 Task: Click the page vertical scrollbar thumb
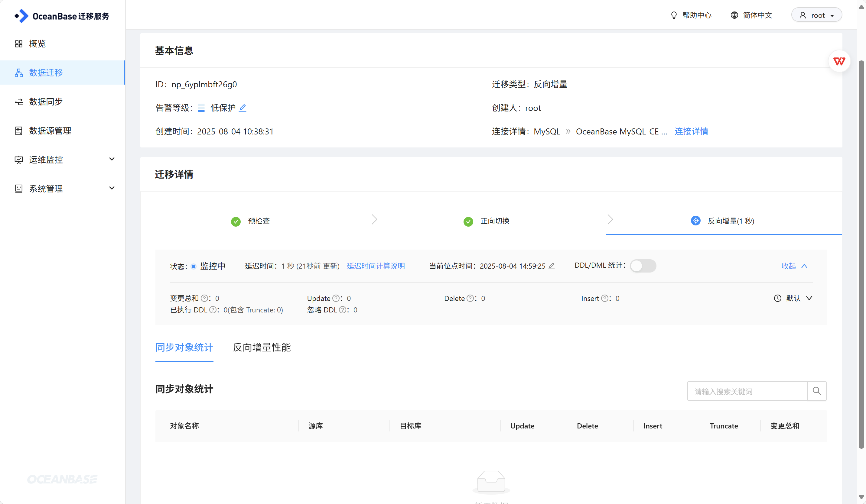click(861, 254)
